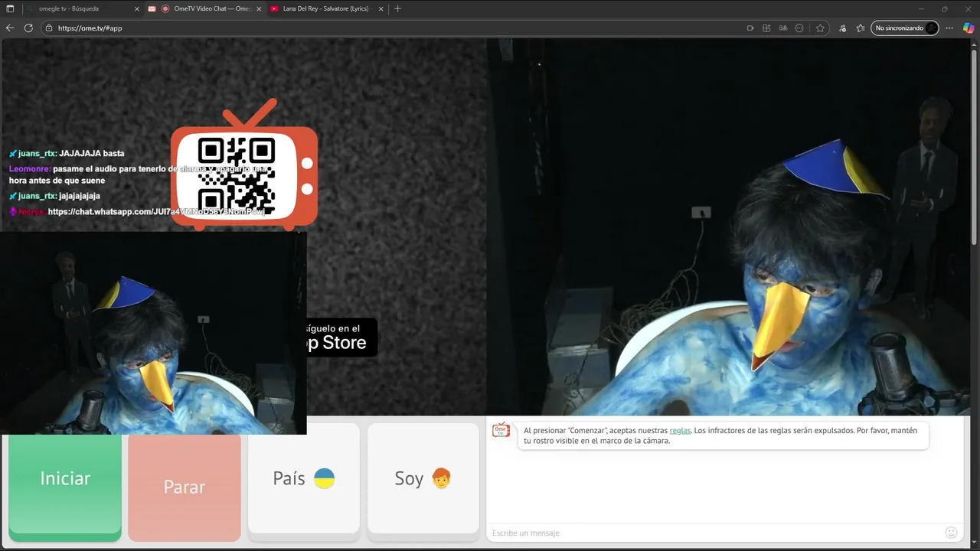Click the recording indicator on OmeTV tab
The image size is (980, 551).
[x=165, y=8]
